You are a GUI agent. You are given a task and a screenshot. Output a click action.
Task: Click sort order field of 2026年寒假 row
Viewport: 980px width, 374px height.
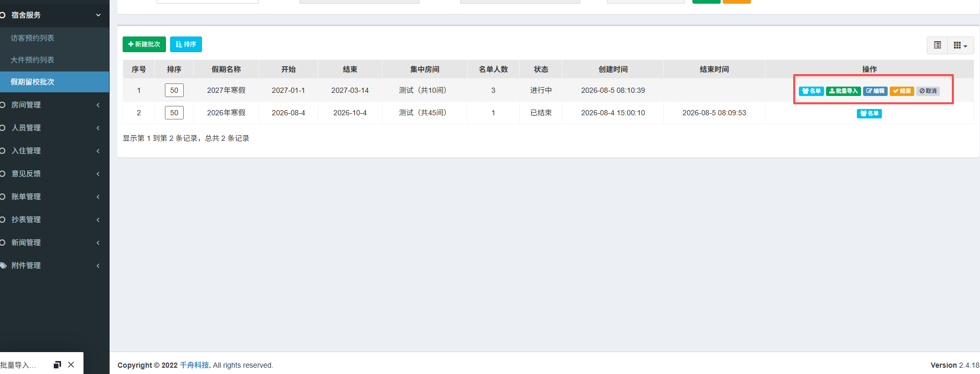coord(174,113)
